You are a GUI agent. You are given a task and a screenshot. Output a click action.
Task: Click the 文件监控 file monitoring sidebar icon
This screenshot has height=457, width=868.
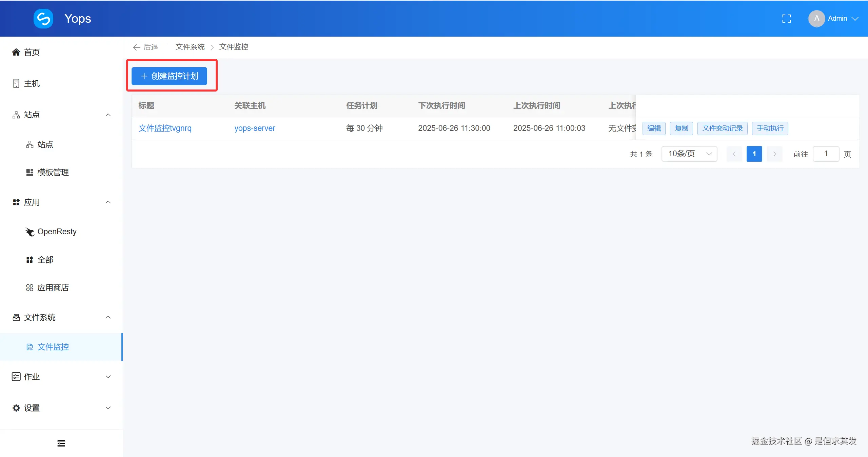30,347
